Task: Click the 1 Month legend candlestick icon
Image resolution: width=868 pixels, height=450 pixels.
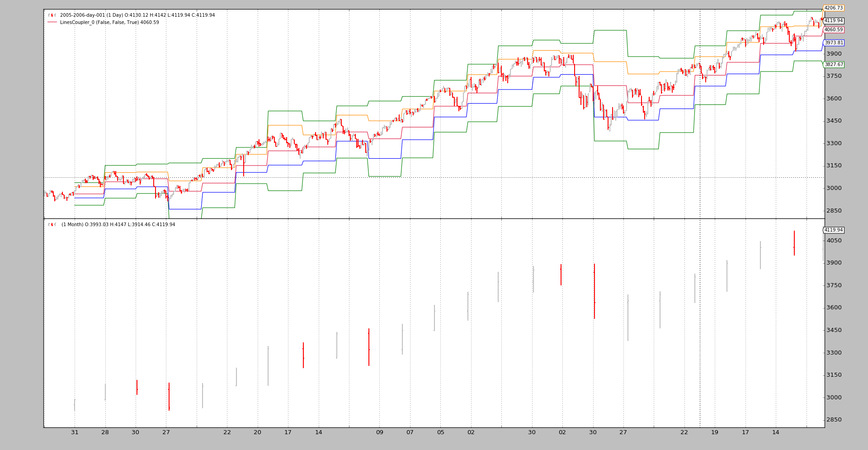Action: click(52, 224)
